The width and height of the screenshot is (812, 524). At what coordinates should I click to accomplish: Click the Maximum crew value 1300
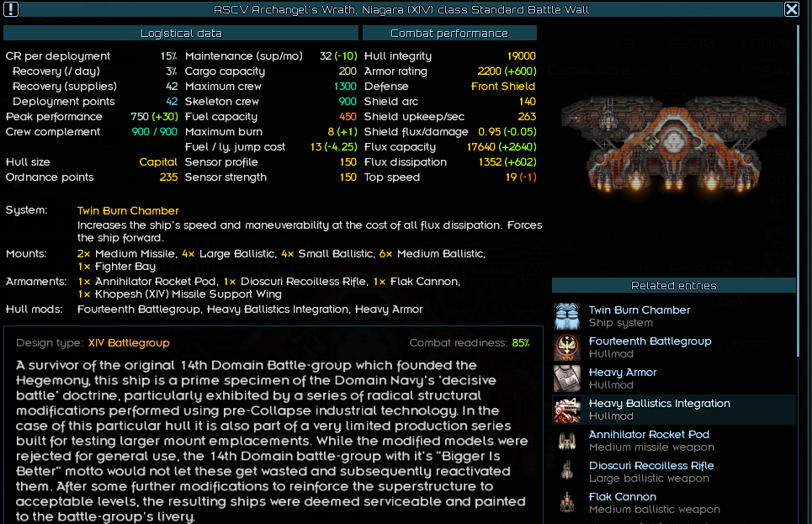point(345,86)
